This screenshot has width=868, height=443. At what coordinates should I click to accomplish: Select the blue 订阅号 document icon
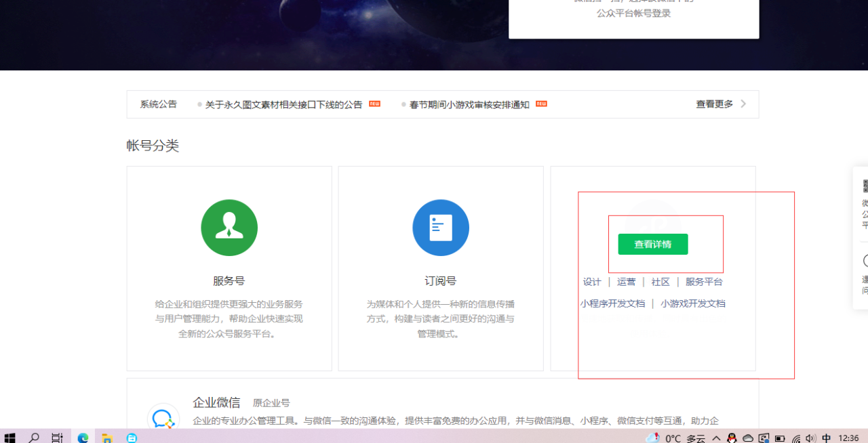[441, 228]
